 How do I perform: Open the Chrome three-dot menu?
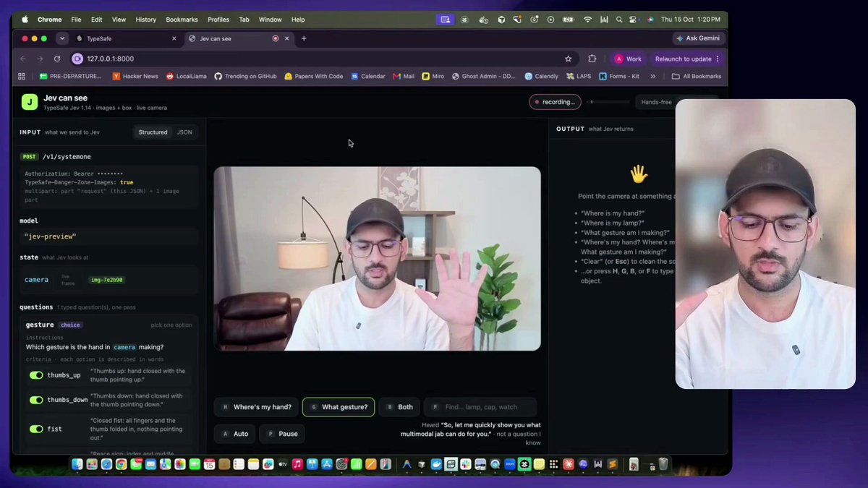coord(718,59)
